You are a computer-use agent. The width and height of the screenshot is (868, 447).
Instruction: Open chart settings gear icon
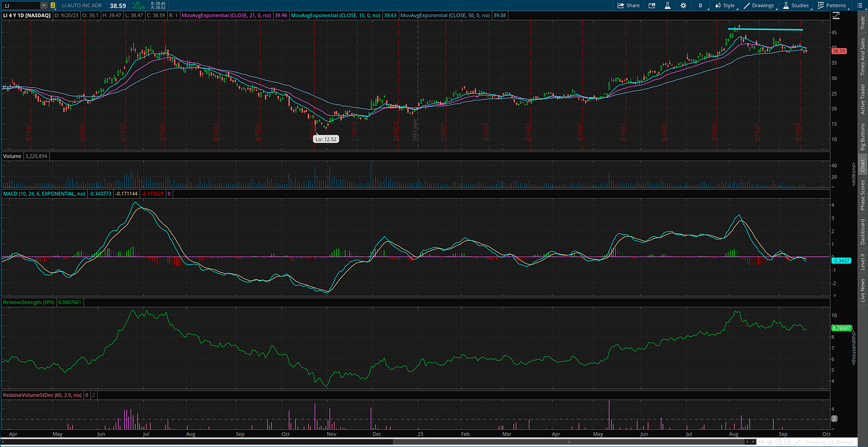click(x=683, y=5)
